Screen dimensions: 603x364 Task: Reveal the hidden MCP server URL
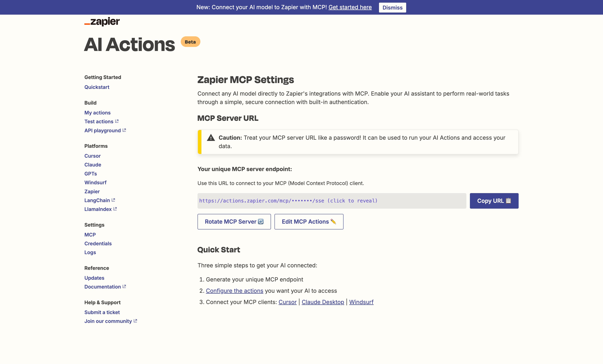(x=332, y=201)
